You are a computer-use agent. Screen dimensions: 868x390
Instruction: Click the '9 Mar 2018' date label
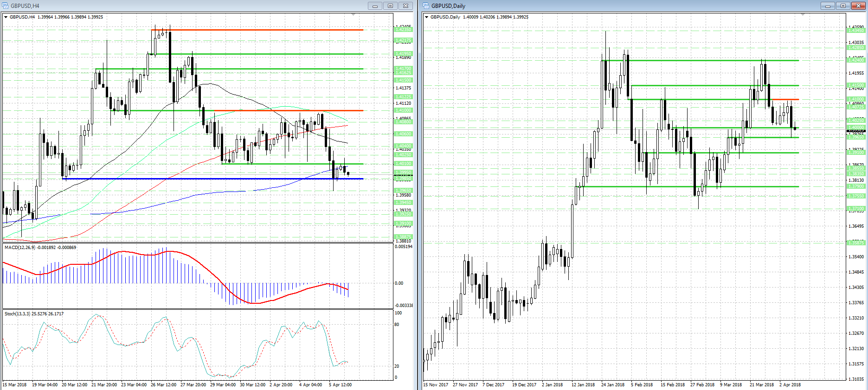(x=731, y=385)
